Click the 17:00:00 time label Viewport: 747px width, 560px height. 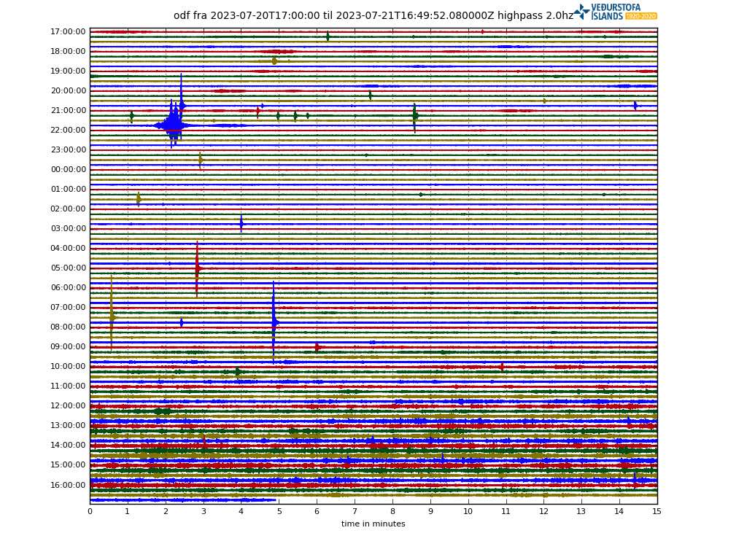pos(68,32)
